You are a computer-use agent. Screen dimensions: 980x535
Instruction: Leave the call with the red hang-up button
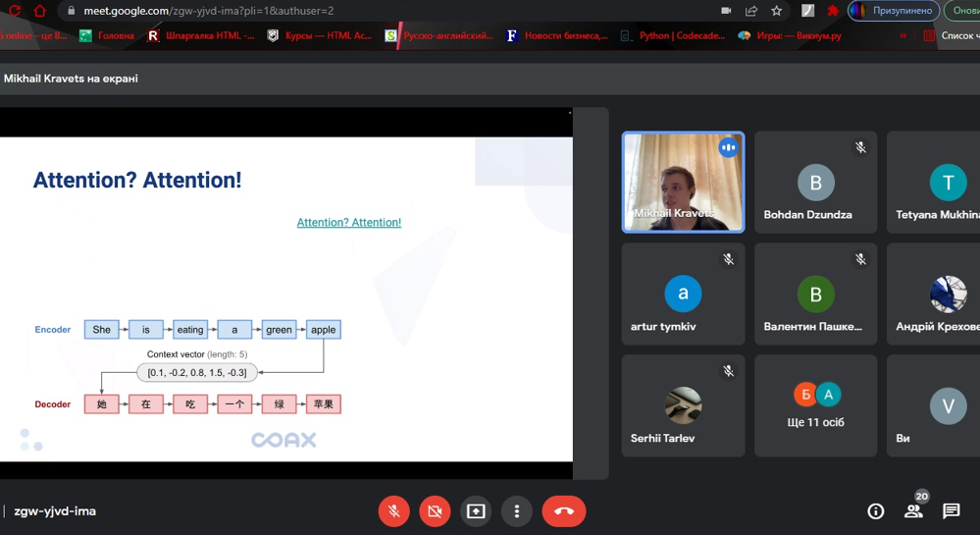pos(563,511)
